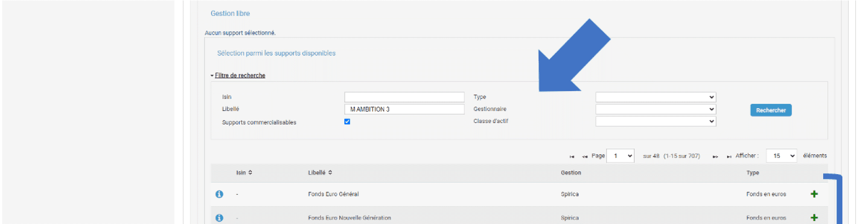This screenshot has width=868, height=224.
Task: Go to next page of results
Action: pyautogui.click(x=715, y=156)
